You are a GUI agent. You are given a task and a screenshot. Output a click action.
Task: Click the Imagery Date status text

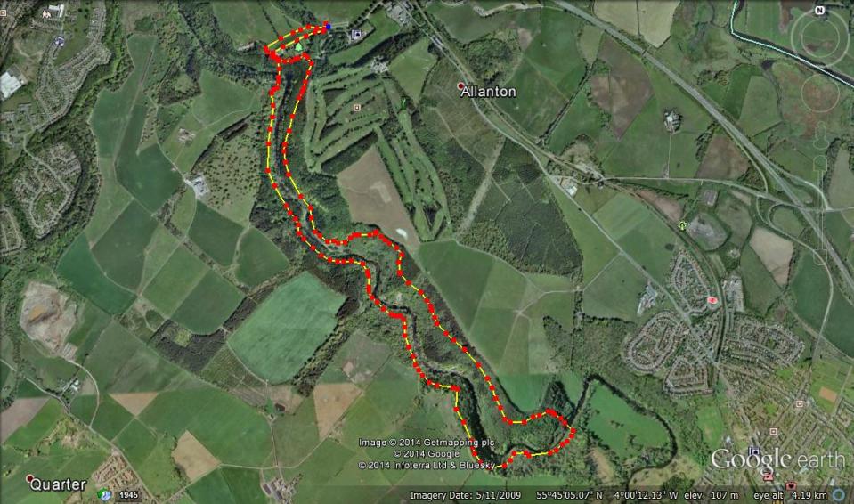click(x=465, y=495)
